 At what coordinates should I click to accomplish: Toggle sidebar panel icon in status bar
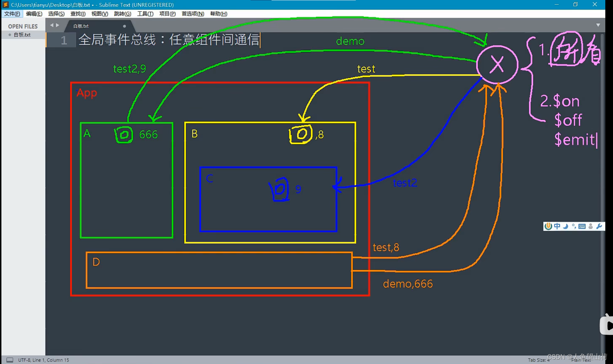[x=10, y=360]
